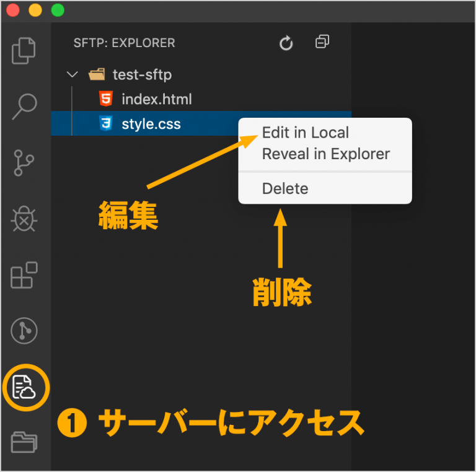
Task: Open the Explorer files icon in activity bar
Action: [x=24, y=51]
